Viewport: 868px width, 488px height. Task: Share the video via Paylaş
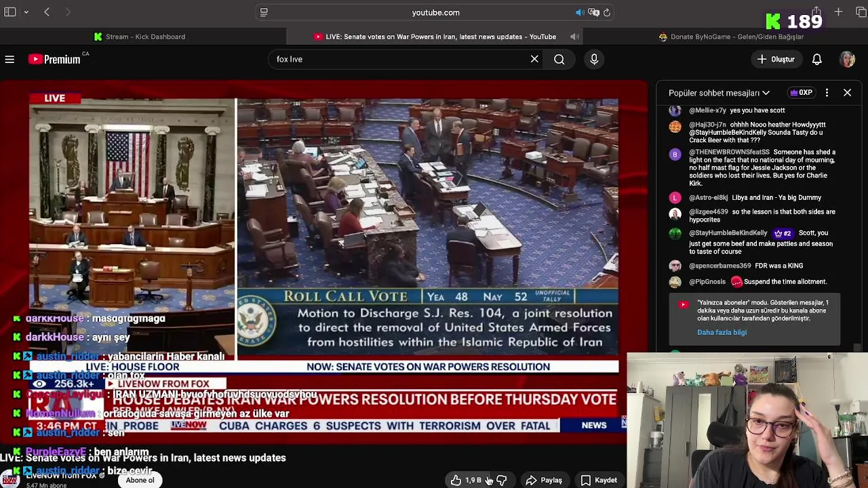coord(544,480)
